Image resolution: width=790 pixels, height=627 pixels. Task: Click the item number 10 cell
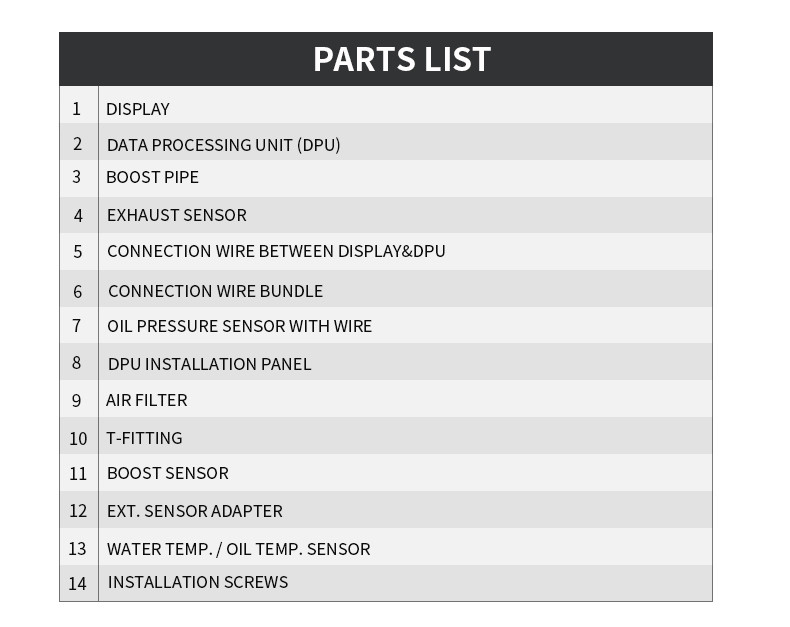pos(79,436)
